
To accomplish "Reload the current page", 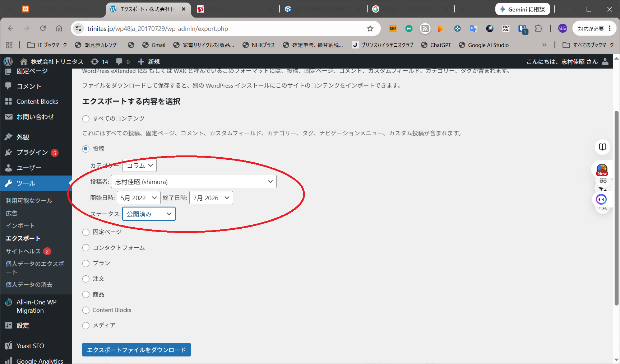I will 43,28.
